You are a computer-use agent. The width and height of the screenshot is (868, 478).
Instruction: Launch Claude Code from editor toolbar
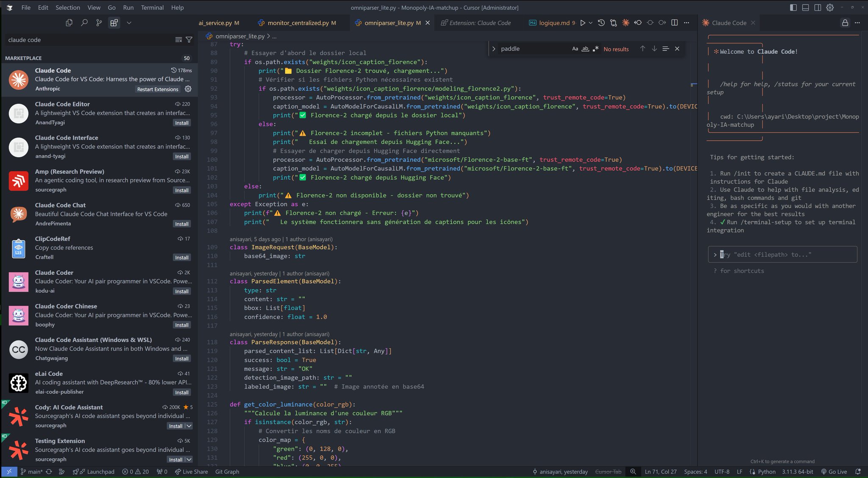(626, 23)
